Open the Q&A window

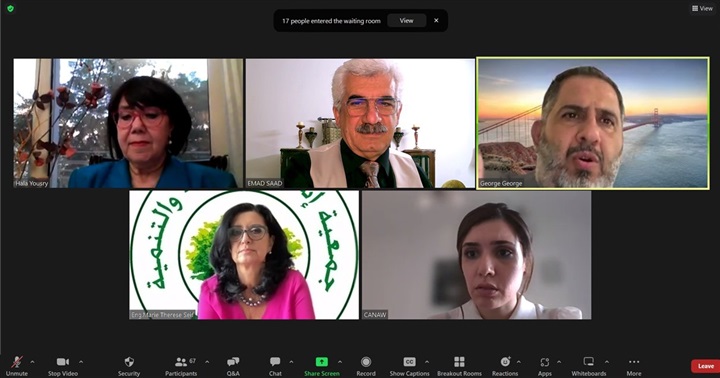[233, 366]
